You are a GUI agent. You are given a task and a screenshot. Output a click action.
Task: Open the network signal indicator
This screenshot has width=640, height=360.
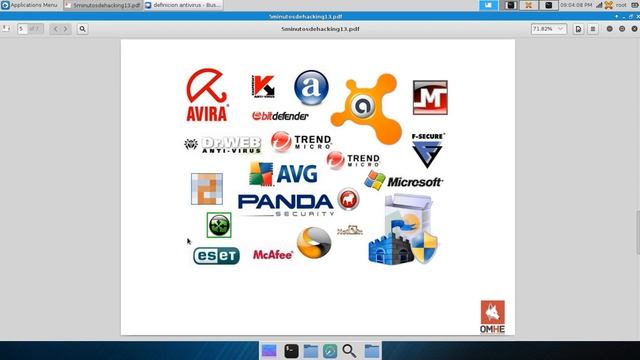599,5
